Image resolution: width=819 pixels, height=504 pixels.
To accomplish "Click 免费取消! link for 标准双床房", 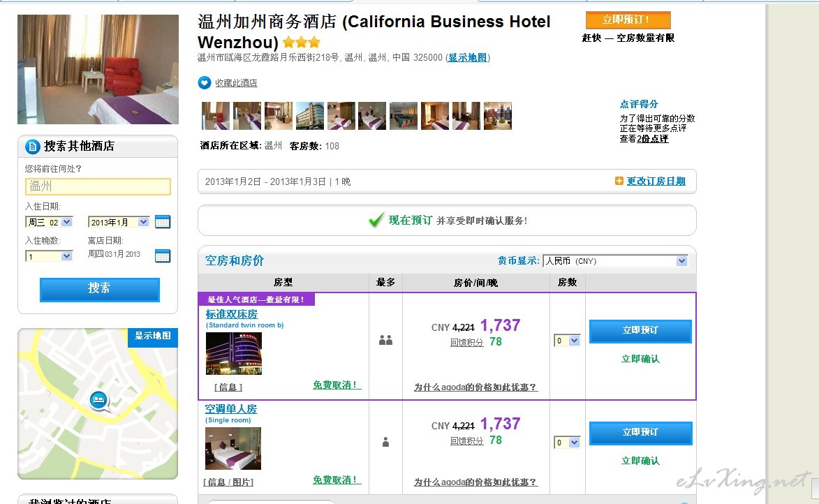I will (x=337, y=385).
